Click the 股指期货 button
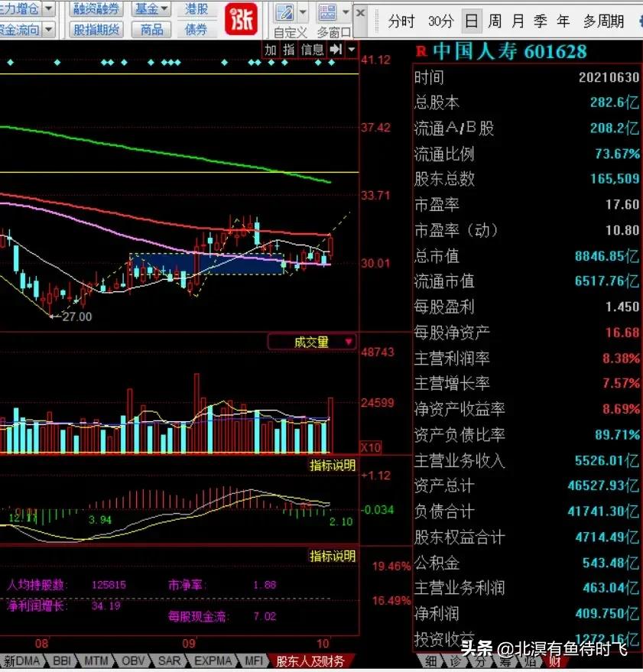The image size is (643, 672). (96, 30)
